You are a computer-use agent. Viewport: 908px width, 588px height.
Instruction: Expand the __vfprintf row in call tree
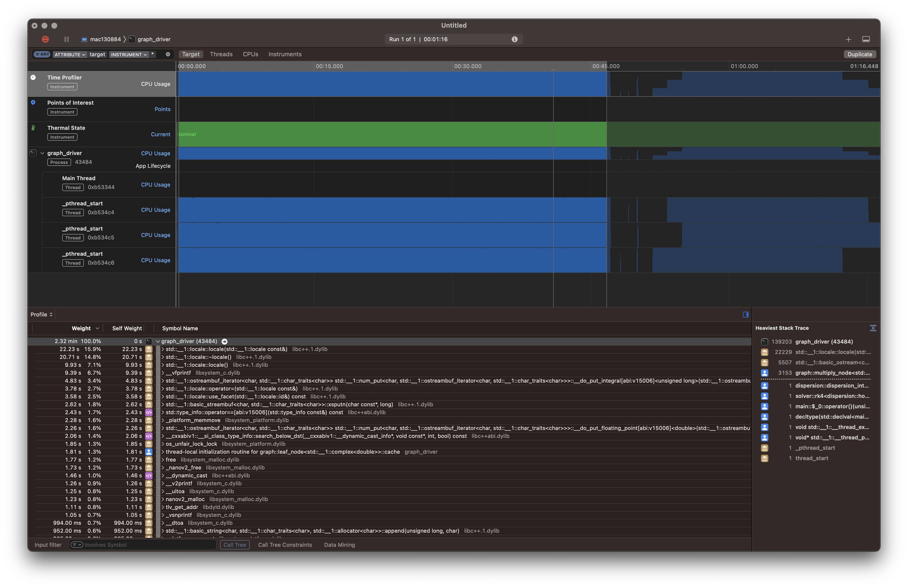163,373
